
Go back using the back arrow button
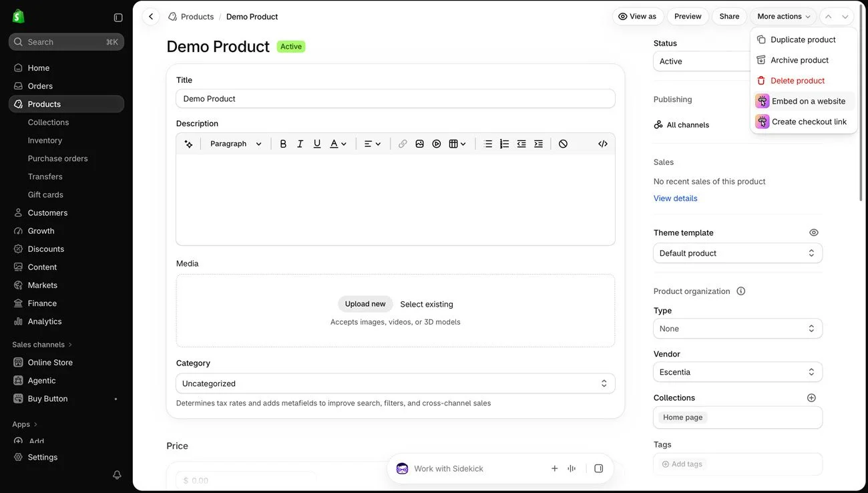coord(151,17)
